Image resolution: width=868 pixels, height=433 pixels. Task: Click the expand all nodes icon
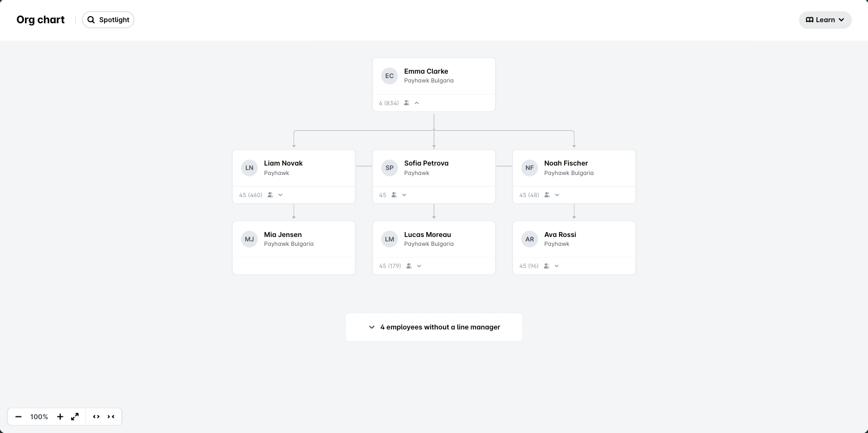click(x=96, y=416)
